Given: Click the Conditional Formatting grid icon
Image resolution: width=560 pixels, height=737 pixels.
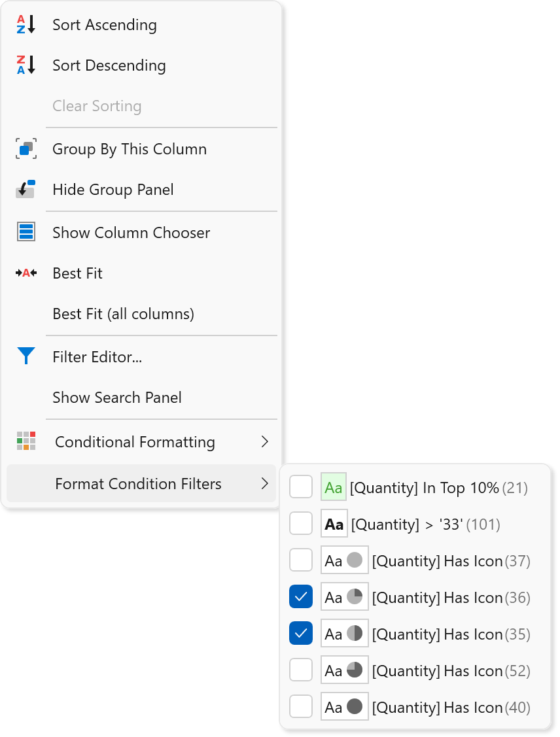Looking at the screenshot, I should (26, 441).
